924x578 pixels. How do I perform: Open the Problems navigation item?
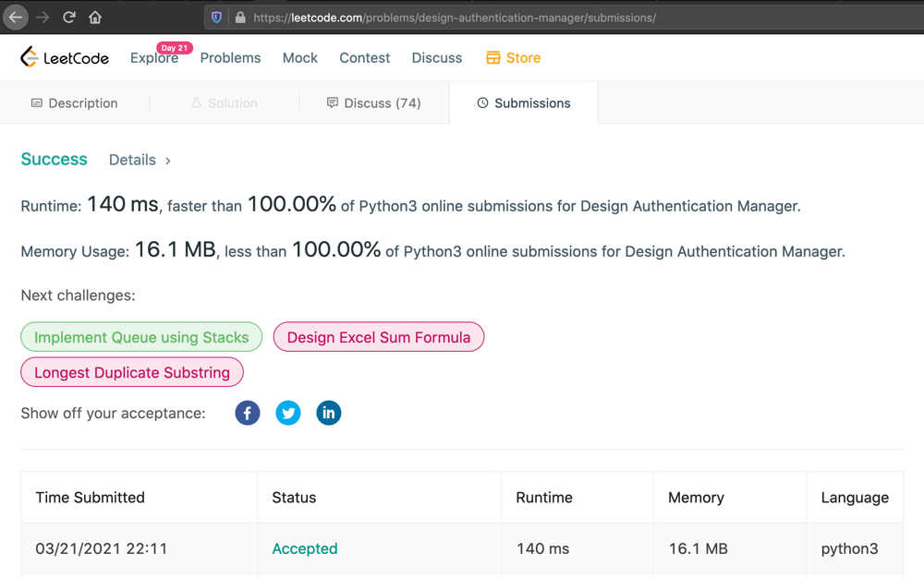point(230,57)
